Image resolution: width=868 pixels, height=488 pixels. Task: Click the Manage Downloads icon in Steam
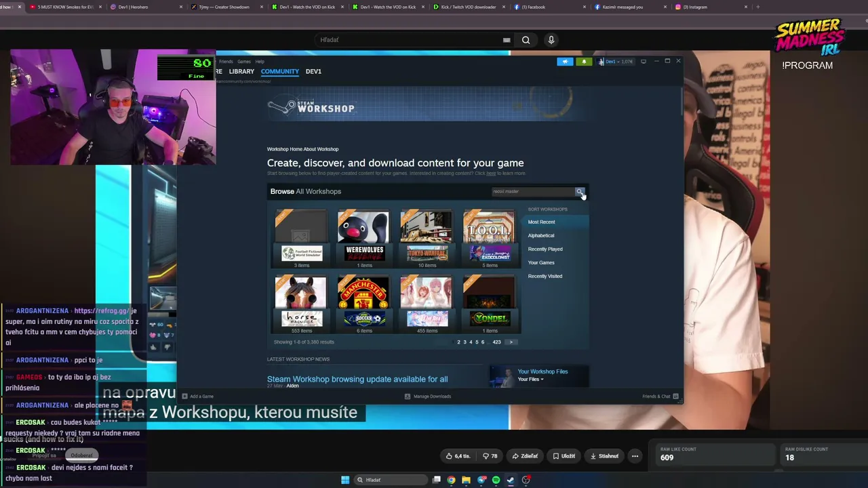point(407,396)
